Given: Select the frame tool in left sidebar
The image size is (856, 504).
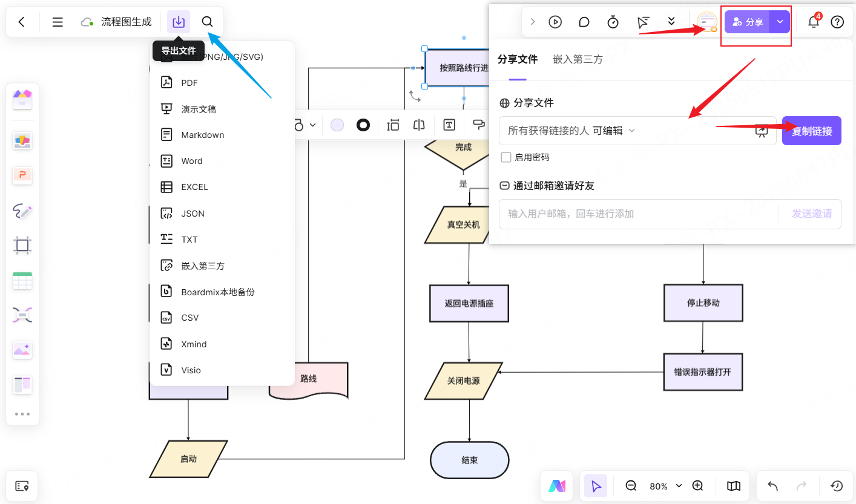Looking at the screenshot, I should pyautogui.click(x=22, y=245).
